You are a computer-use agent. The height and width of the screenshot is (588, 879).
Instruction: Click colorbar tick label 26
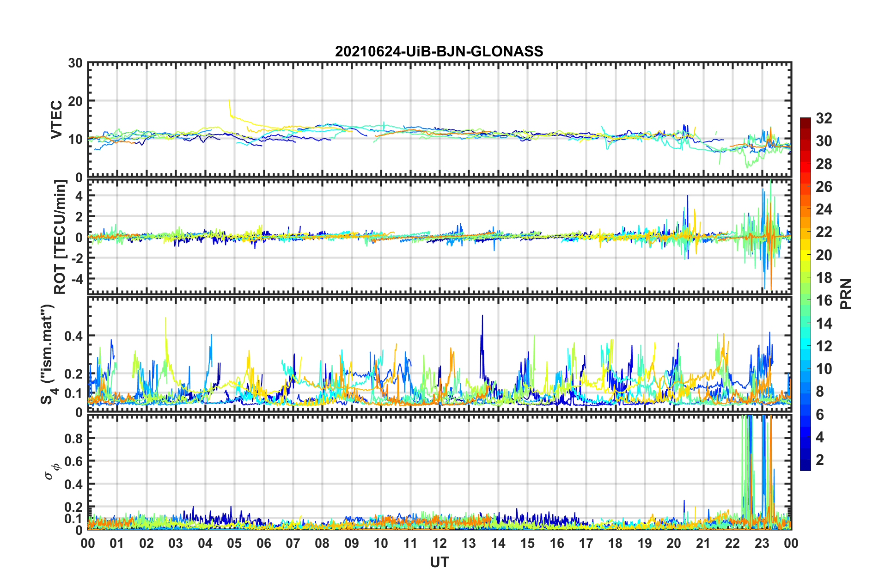tap(824, 187)
